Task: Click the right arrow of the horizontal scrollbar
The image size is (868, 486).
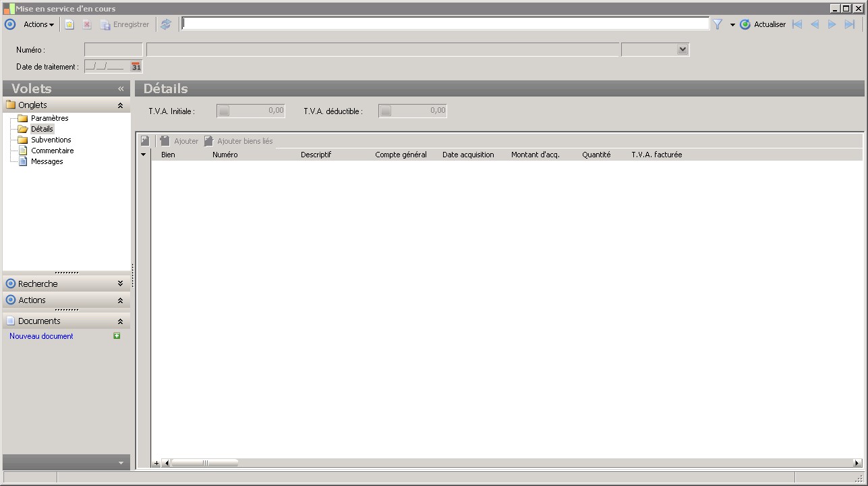Action: tap(857, 463)
